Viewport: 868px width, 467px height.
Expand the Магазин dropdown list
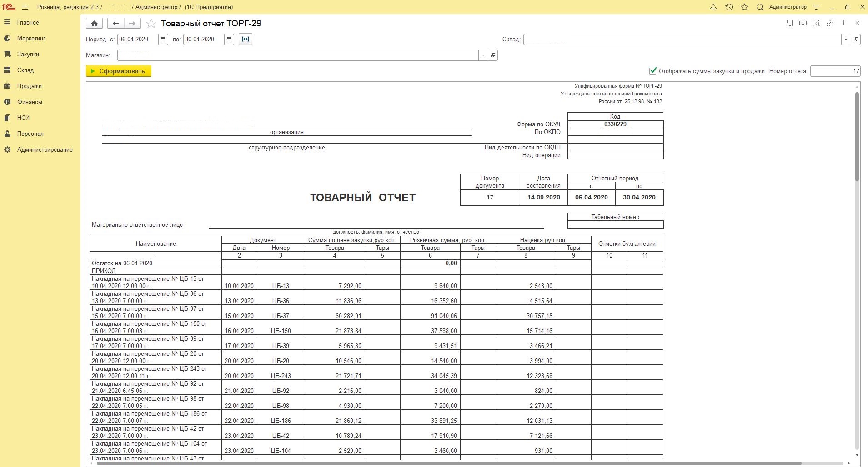(x=483, y=55)
